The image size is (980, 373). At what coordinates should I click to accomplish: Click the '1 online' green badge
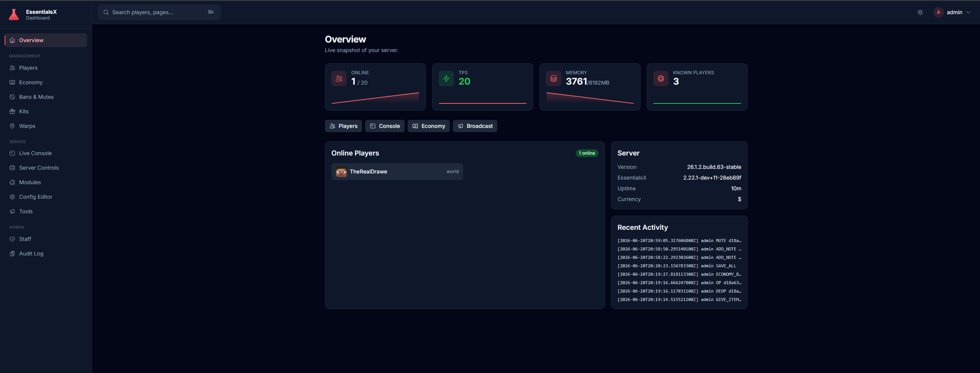[x=587, y=153]
